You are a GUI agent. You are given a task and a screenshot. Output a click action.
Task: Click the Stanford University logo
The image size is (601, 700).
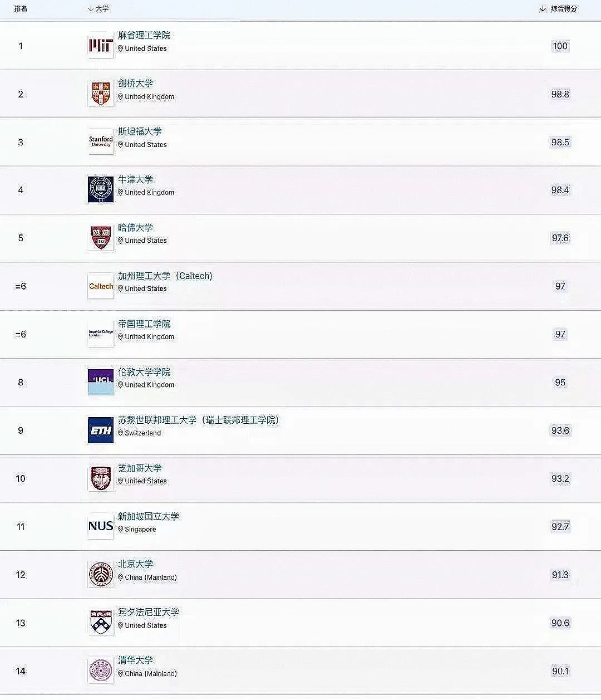(x=101, y=142)
